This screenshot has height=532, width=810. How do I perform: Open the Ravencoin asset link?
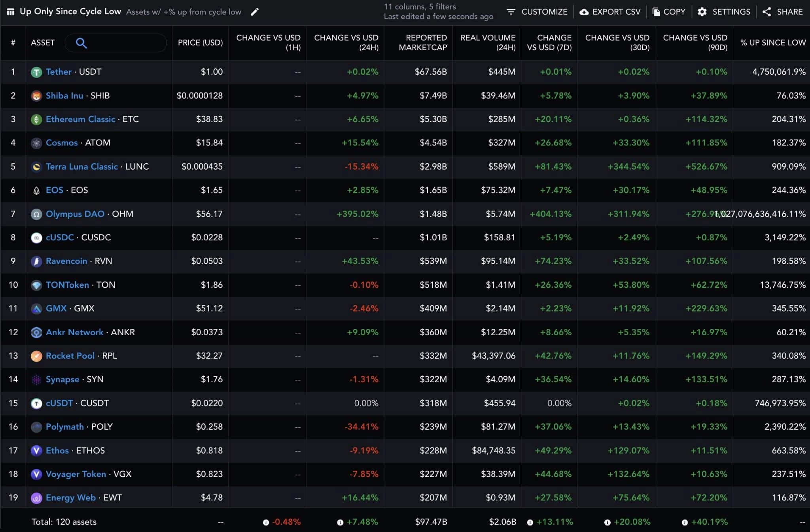(66, 261)
